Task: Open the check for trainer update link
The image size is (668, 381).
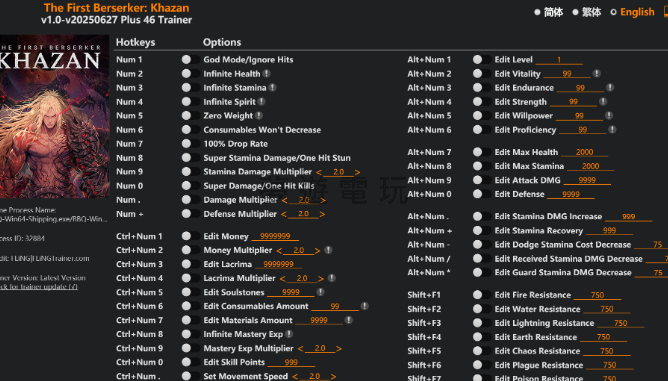Action: (x=38, y=287)
